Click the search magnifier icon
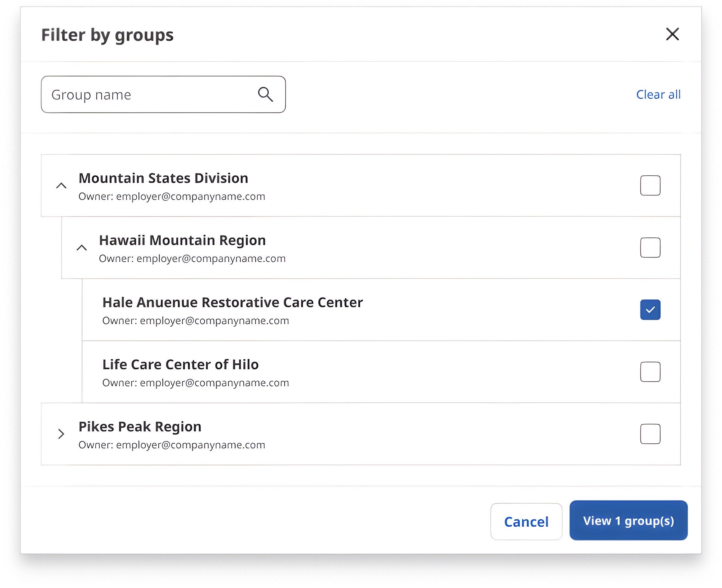Screen dimensions: 722x588 [265, 94]
